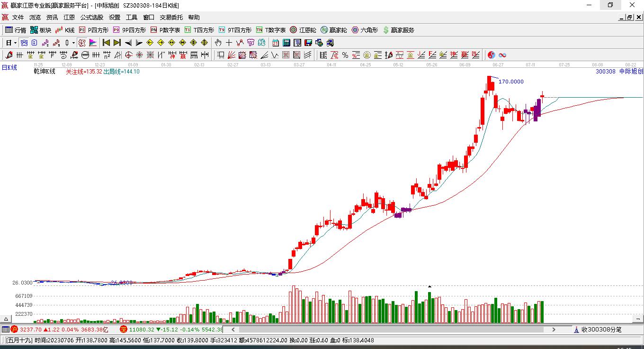
Task: Launch the 江恩轮 Gann wheel
Action: (303, 30)
